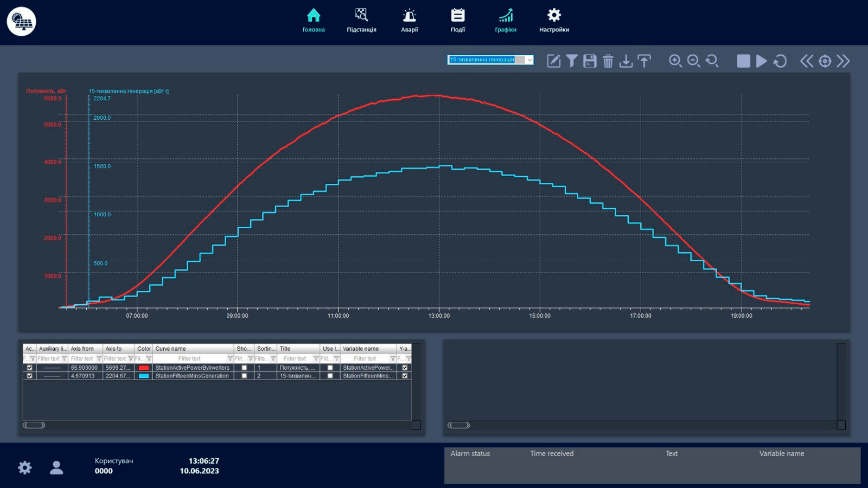Toggle the Use checkbox in StationActivePowerByInverters row
868x488 pixels.
tap(330, 368)
